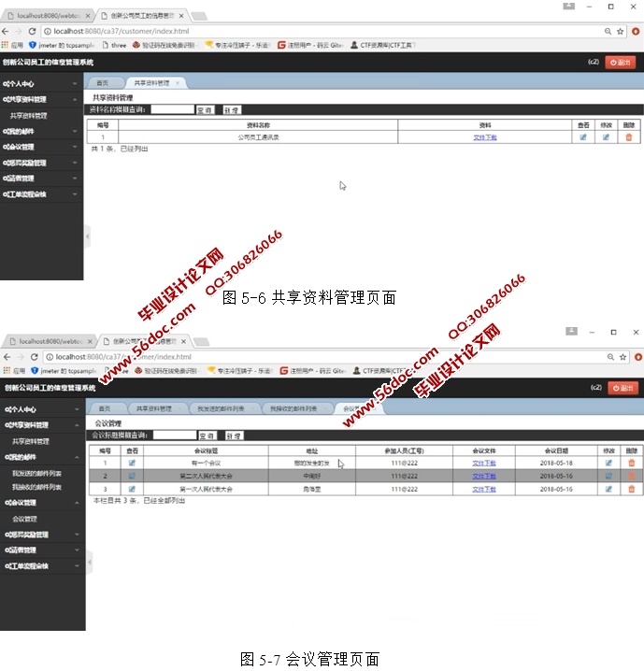Focus the 会议标题模糊查询 search input
This screenshot has width=644, height=671.
click(x=173, y=435)
